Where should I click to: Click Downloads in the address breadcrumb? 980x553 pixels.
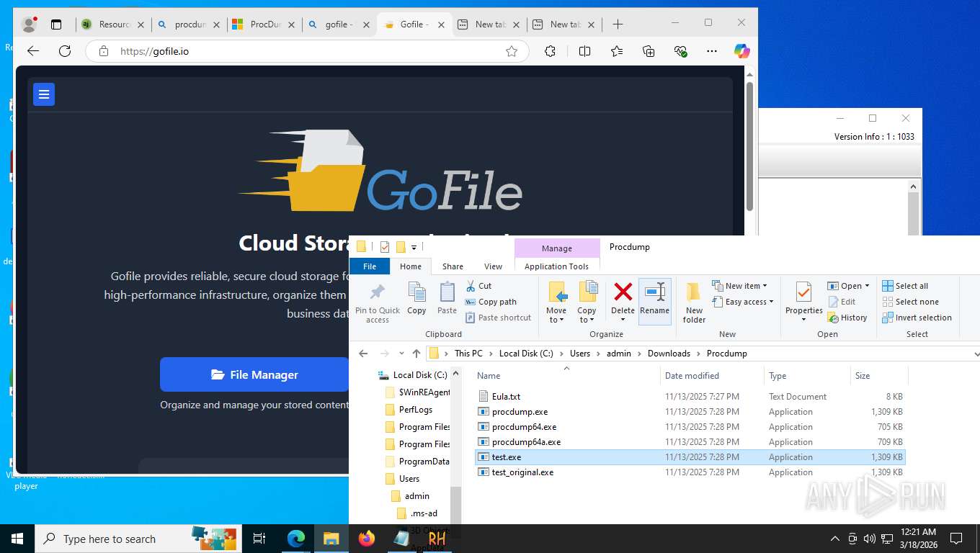[x=669, y=354]
